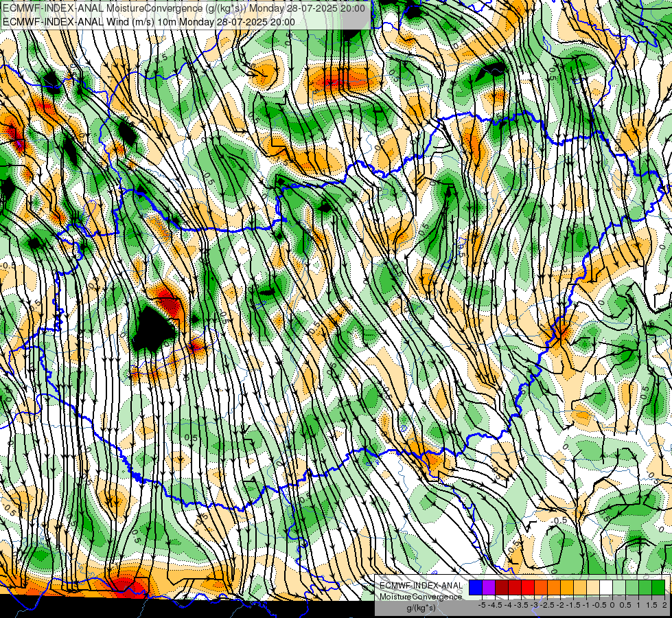This screenshot has height=618, width=672.
Task: Pick the bright red swatch between -3.5 and -3
Action: pyautogui.click(x=528, y=587)
